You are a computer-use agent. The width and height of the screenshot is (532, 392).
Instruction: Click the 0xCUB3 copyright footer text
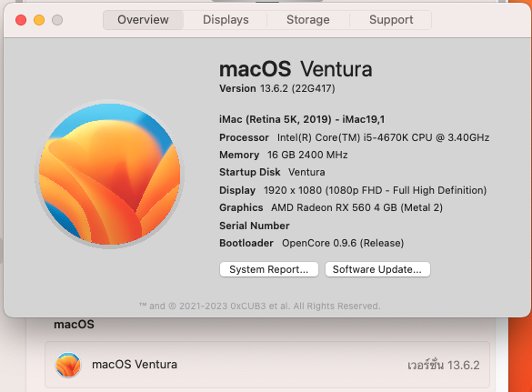[x=260, y=307]
